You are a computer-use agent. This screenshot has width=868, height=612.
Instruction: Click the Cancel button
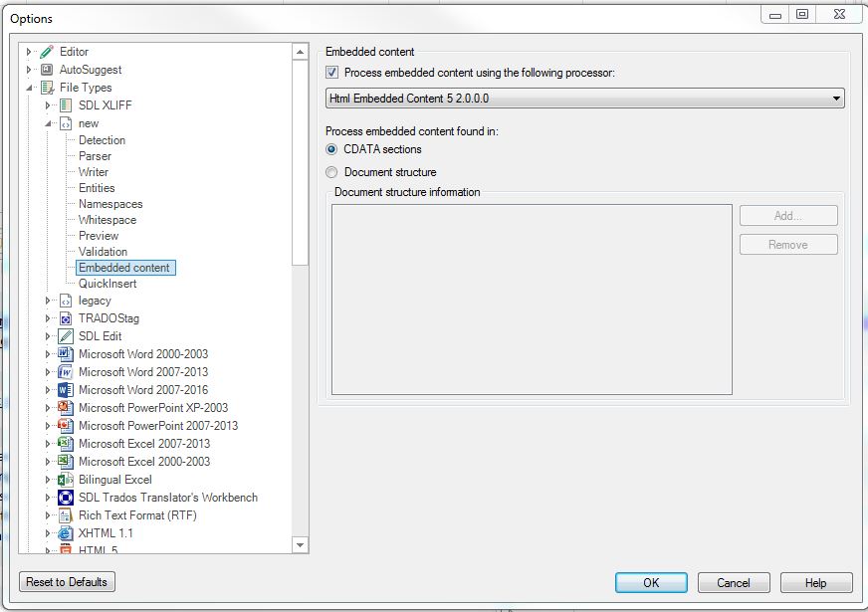coord(734,583)
